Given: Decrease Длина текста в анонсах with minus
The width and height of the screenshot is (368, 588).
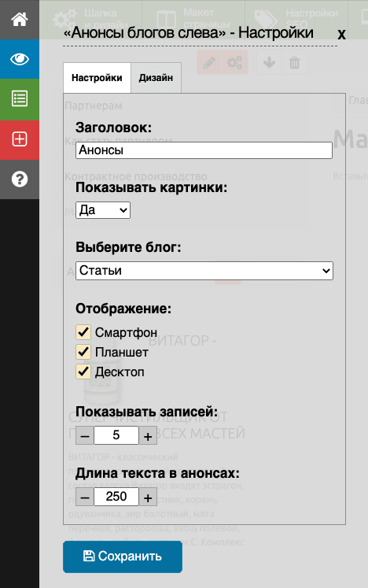Looking at the screenshot, I should click(x=85, y=497).
